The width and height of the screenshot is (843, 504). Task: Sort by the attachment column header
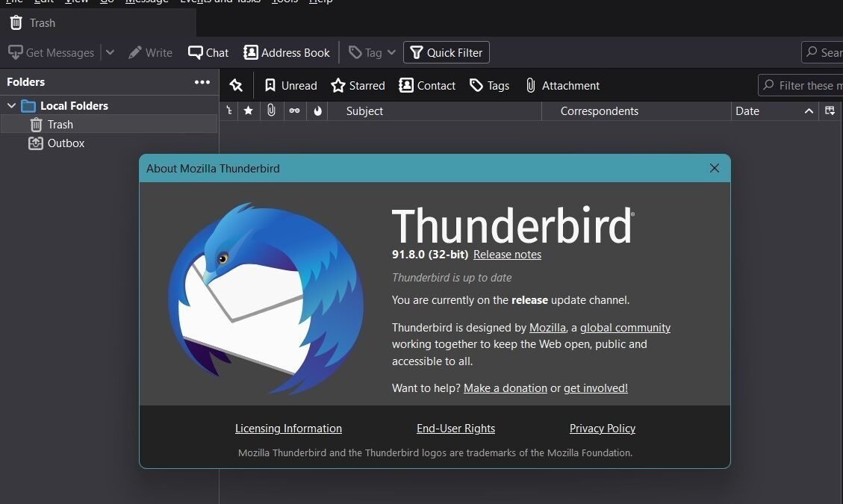click(x=272, y=111)
